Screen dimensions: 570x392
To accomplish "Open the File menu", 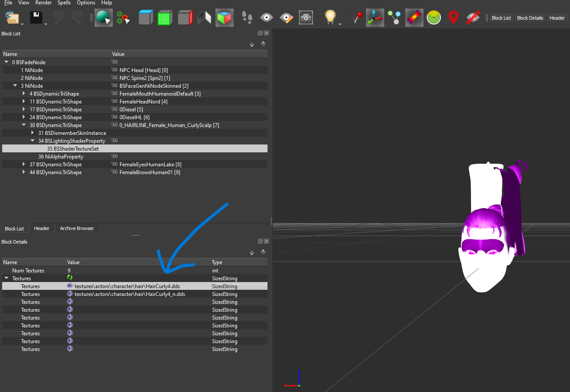I will pyautogui.click(x=8, y=3).
